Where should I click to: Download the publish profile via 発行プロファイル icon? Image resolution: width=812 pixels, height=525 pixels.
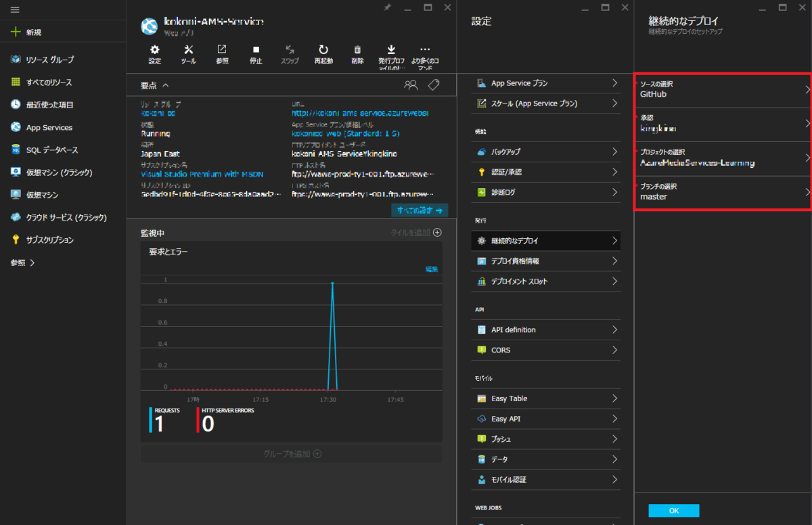pyautogui.click(x=391, y=51)
